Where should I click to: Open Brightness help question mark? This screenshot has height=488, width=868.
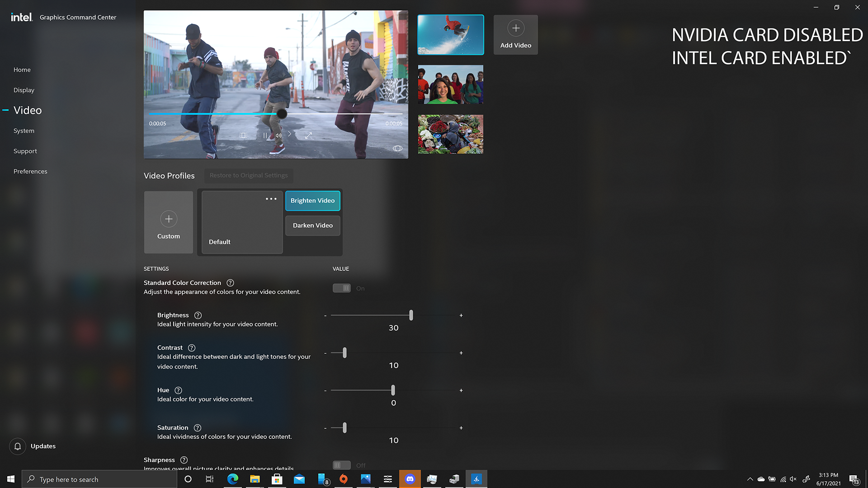pyautogui.click(x=198, y=315)
